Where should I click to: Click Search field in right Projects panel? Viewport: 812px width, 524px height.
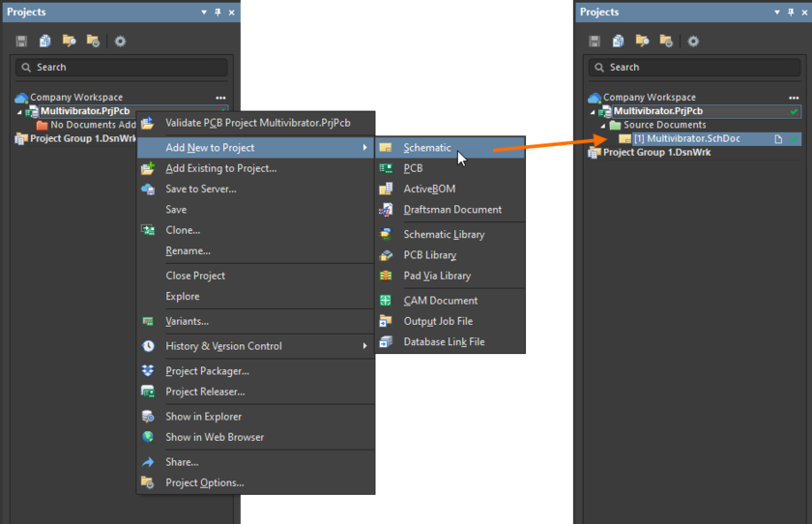point(694,68)
